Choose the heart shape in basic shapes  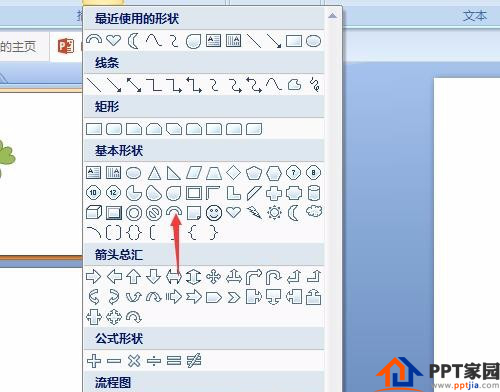(233, 212)
